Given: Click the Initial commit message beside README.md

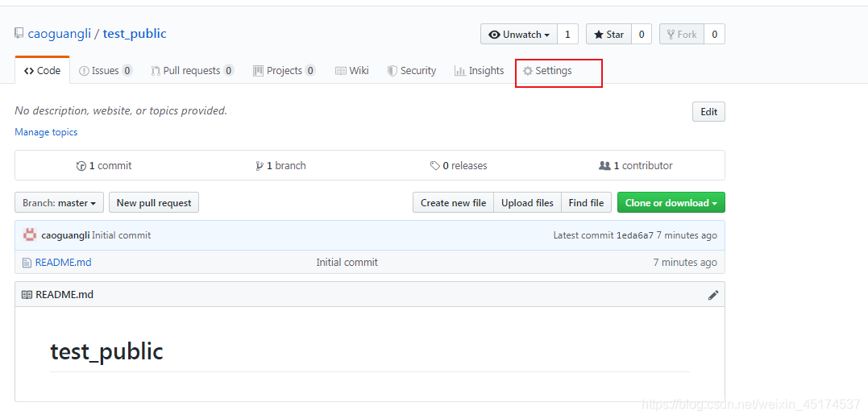Looking at the screenshot, I should (x=347, y=263).
